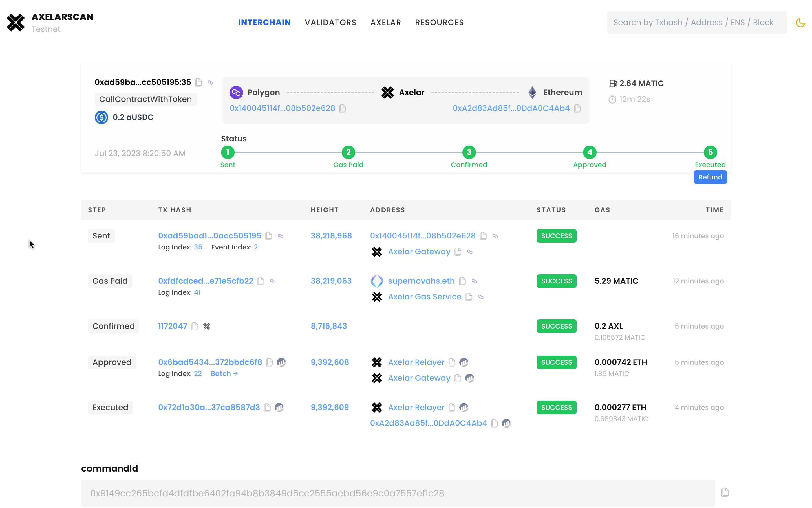The image size is (812, 508).
Task: Copy the Confirmed poll id 1172047
Action: point(195,326)
